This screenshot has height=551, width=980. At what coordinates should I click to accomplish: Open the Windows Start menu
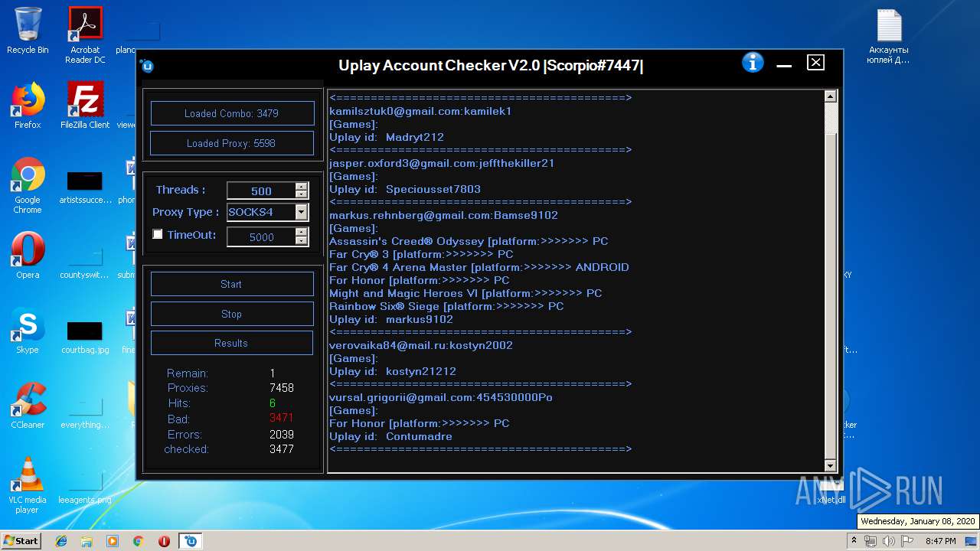(x=21, y=541)
